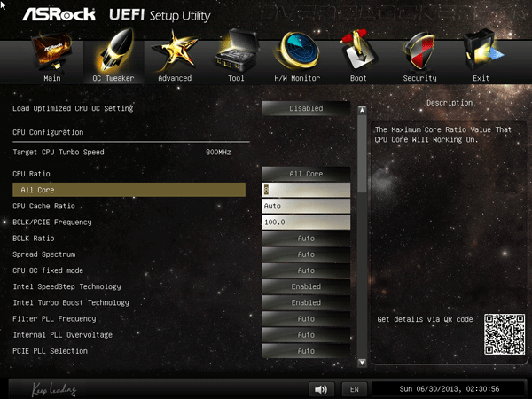
Task: Select the CPU Cache Ratio label
Action: [43, 206]
